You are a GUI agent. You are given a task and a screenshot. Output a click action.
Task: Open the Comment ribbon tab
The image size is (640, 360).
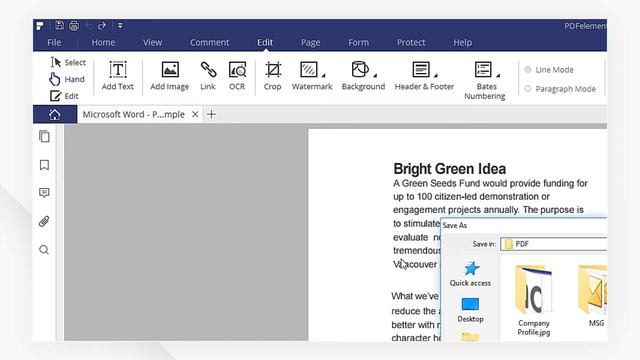(209, 42)
